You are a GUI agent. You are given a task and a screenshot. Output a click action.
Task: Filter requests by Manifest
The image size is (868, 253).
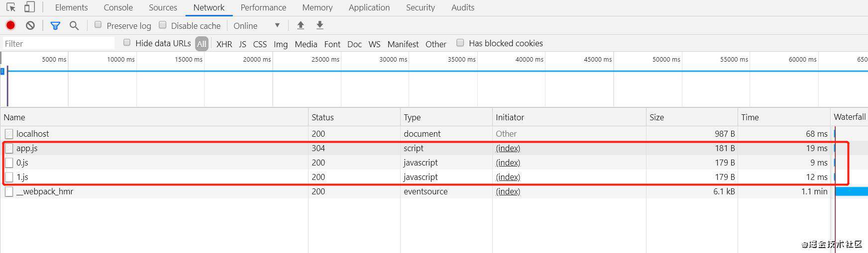pos(403,44)
